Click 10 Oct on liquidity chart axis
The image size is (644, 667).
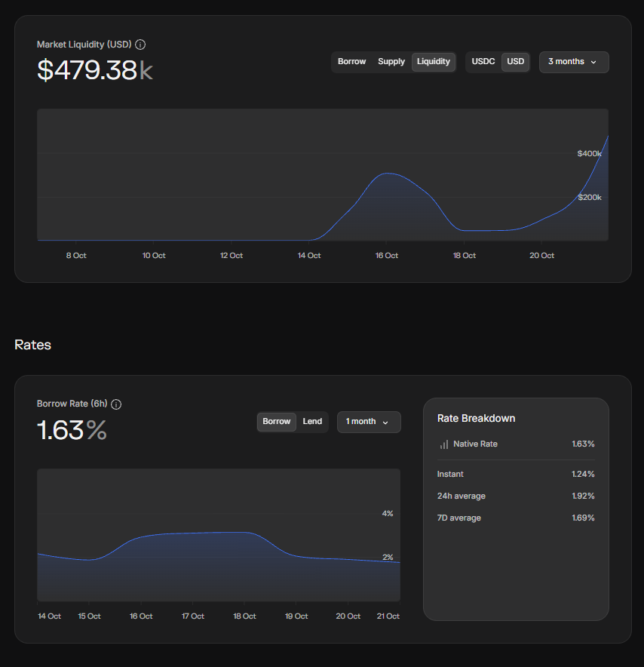(153, 256)
